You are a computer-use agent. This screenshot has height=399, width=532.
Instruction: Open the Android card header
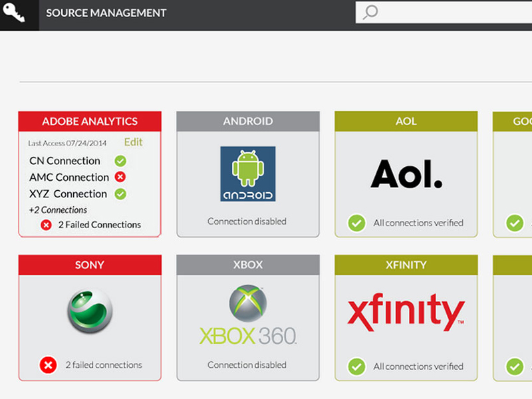248,121
